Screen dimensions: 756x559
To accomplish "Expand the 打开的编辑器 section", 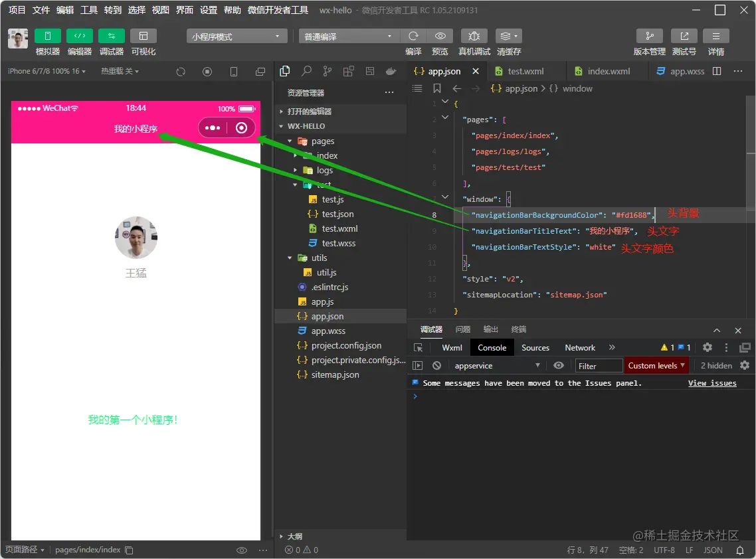I will [340, 112].
